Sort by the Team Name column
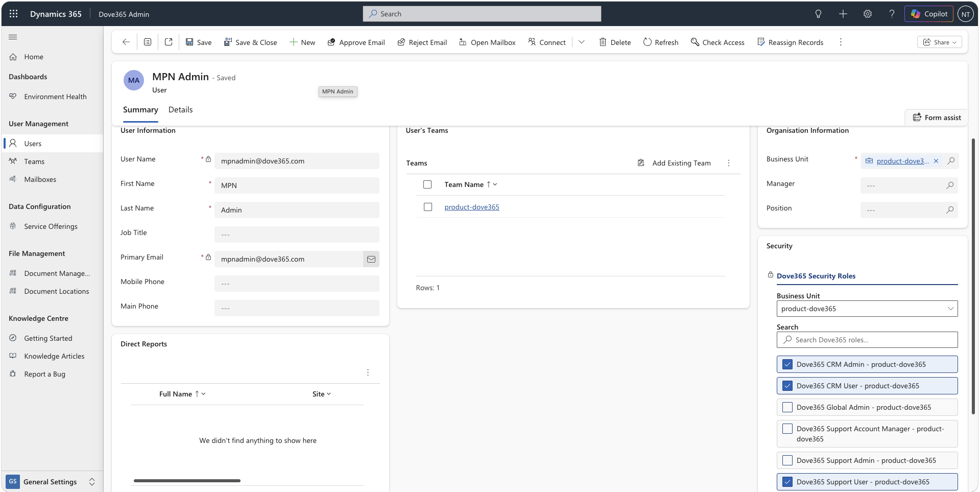Image resolution: width=980 pixels, height=492 pixels. (x=470, y=184)
